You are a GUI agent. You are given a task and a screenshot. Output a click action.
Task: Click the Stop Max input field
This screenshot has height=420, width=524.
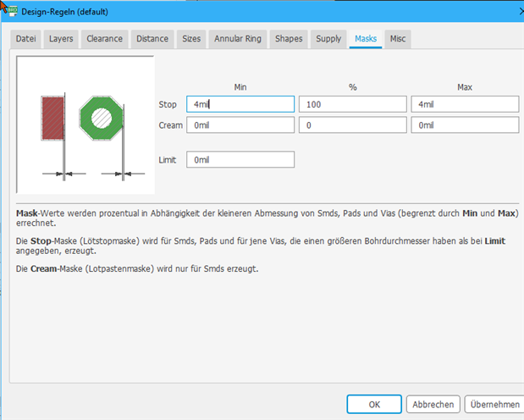coord(465,104)
